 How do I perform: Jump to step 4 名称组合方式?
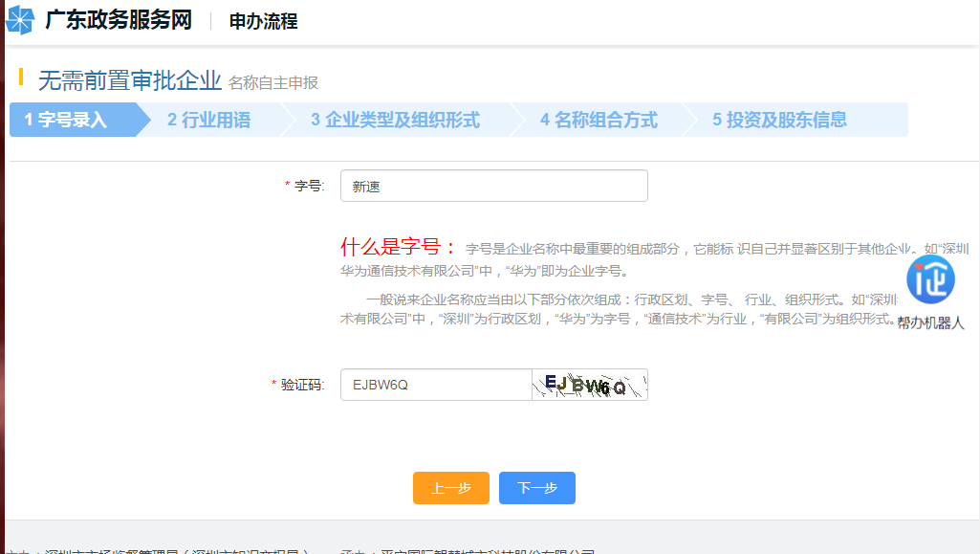point(599,120)
